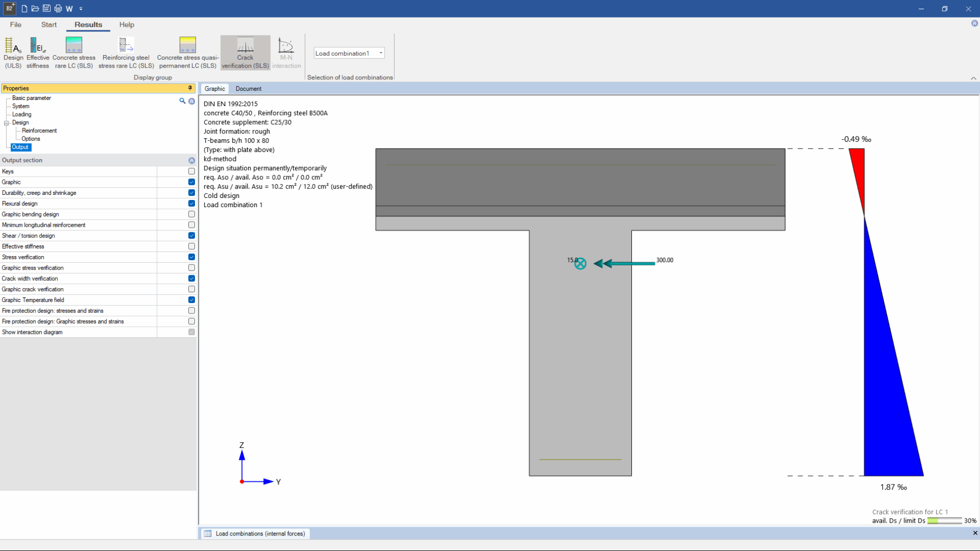Show Concrete stress rare LC (SLS) results

tap(73, 52)
